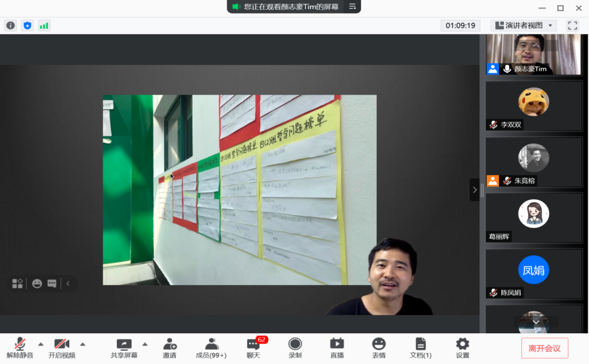Unmute the microphone

(20, 348)
